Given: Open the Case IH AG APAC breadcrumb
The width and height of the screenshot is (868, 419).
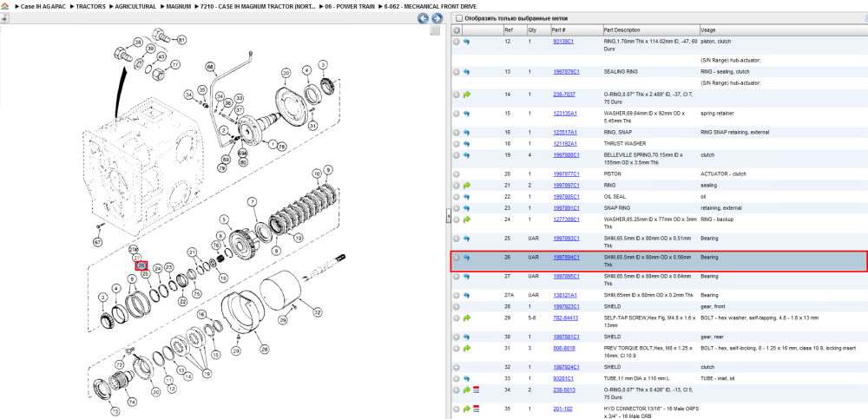Looking at the screenshot, I should 43,7.
